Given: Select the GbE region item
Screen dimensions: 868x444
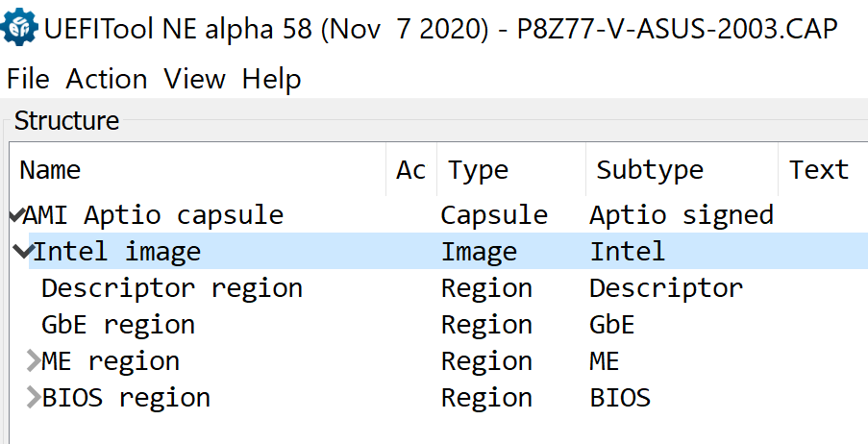Looking at the screenshot, I should click(117, 325).
